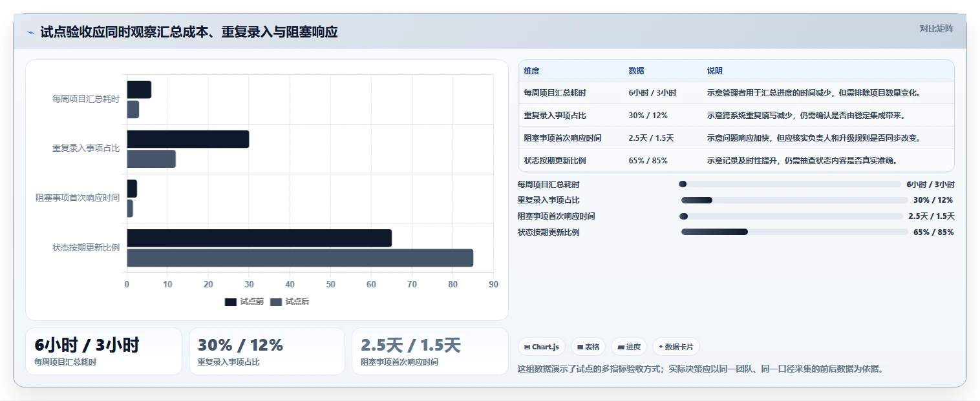
Task: Click chart axis label 阻塞事项首次响应时间
Action: 78,198
